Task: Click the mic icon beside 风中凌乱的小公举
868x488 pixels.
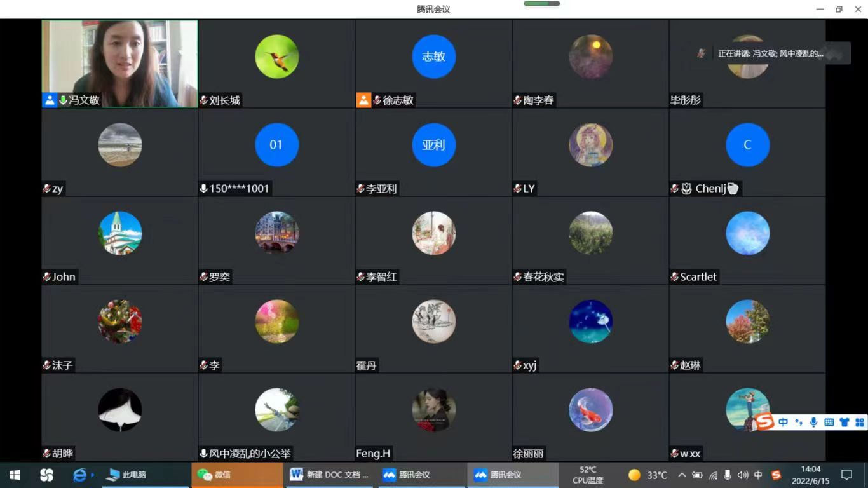Action: coord(204,454)
